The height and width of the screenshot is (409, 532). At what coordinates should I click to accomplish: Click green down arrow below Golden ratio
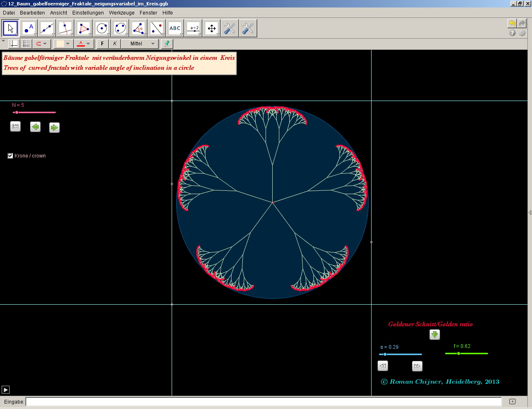[434, 335]
